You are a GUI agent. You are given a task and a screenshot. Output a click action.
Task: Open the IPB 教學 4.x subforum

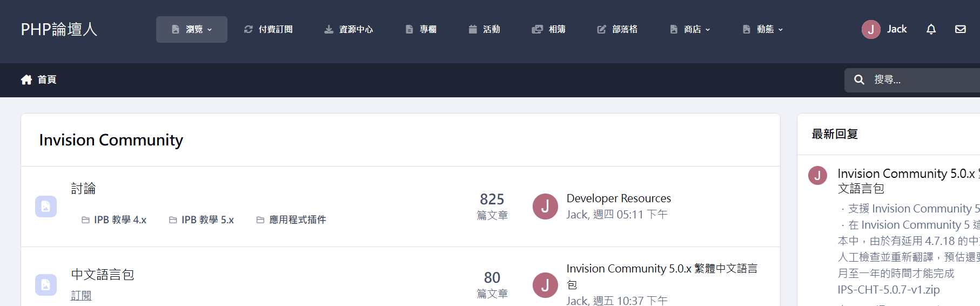point(120,220)
